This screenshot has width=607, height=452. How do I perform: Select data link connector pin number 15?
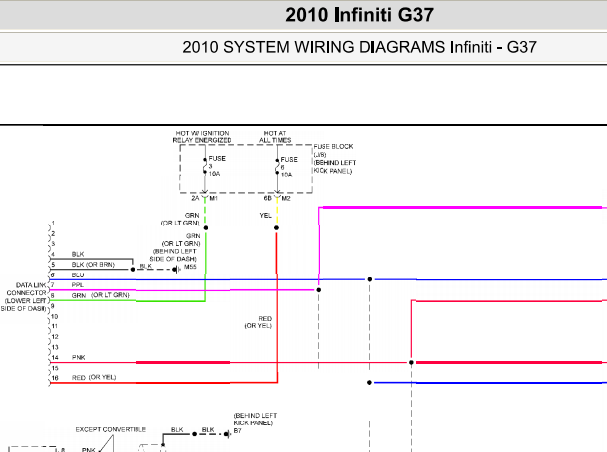coord(55,368)
